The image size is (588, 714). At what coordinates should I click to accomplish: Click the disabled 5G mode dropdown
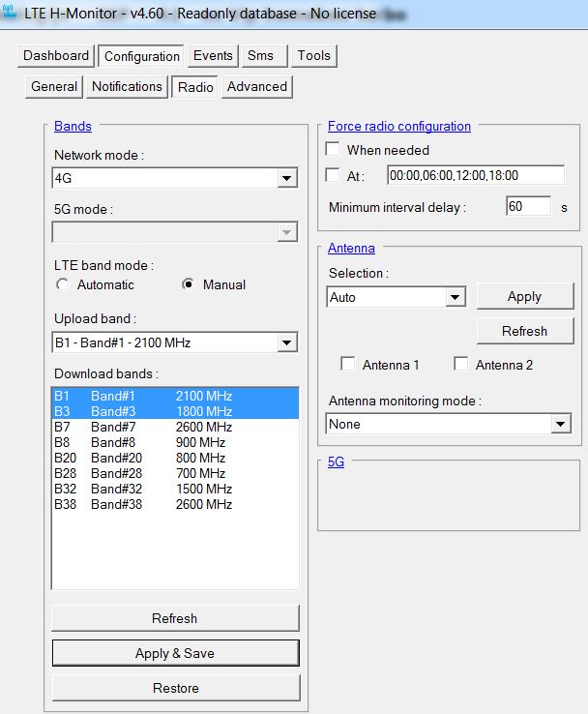tap(175, 232)
